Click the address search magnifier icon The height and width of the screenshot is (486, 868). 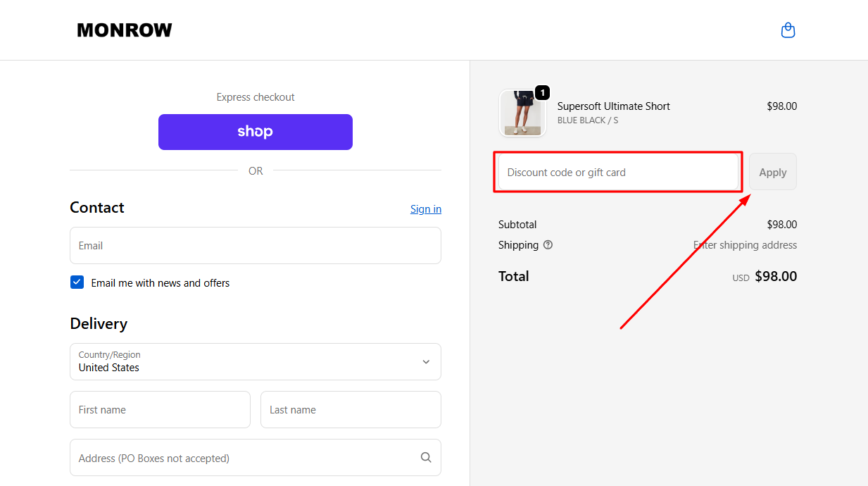click(x=426, y=457)
